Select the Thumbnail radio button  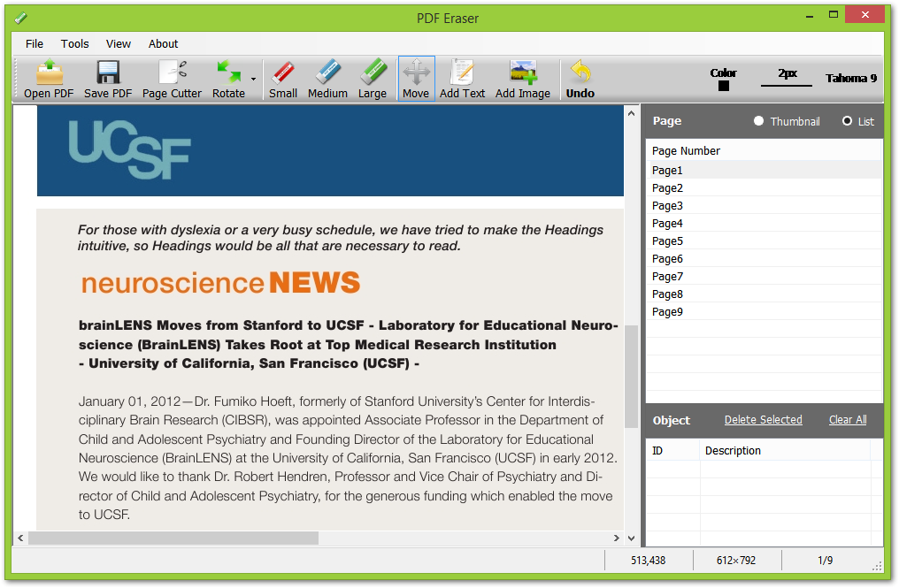(758, 121)
